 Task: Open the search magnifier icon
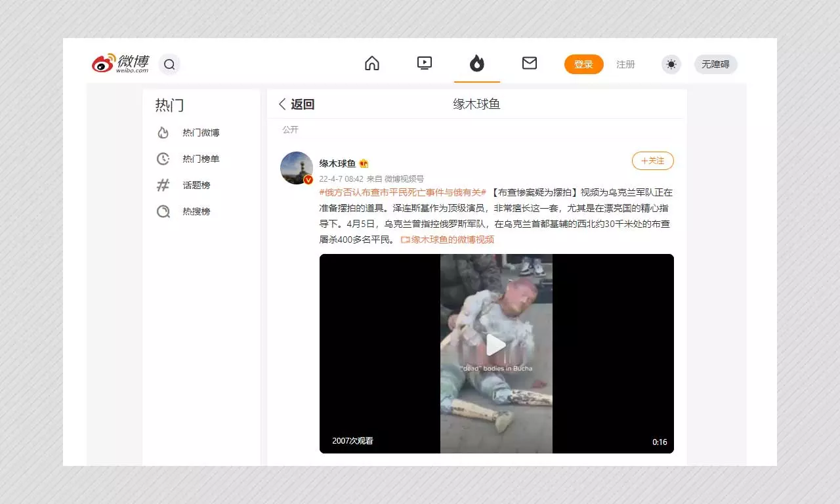tap(169, 64)
